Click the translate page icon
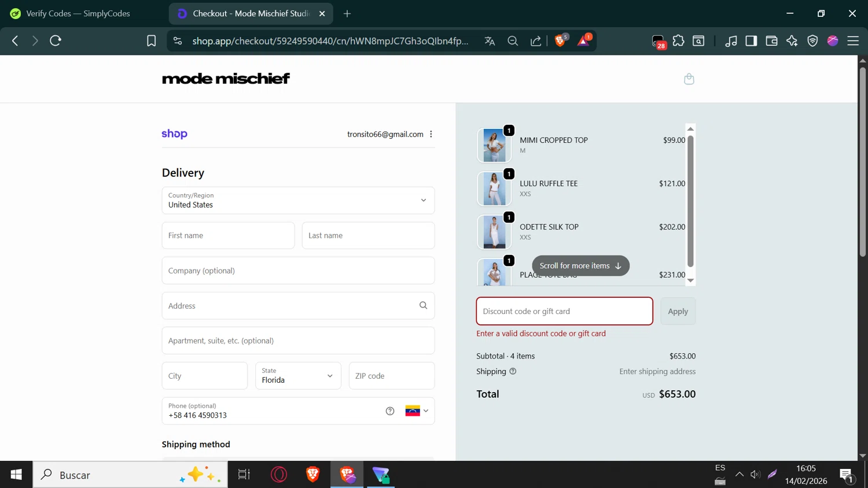Viewport: 868px width, 488px height. point(490,40)
